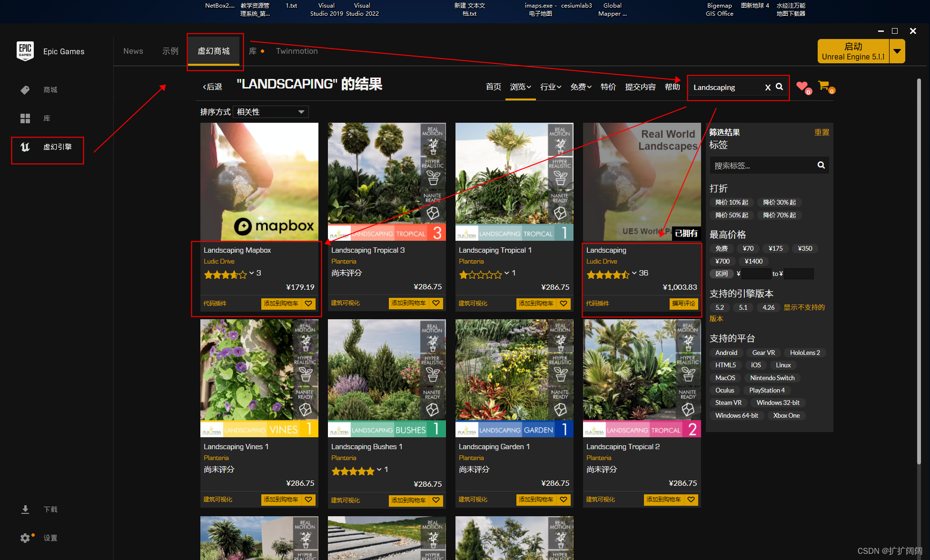Switch to the 虚幻商城 tab
Image resolution: width=930 pixels, height=560 pixels.
[215, 50]
